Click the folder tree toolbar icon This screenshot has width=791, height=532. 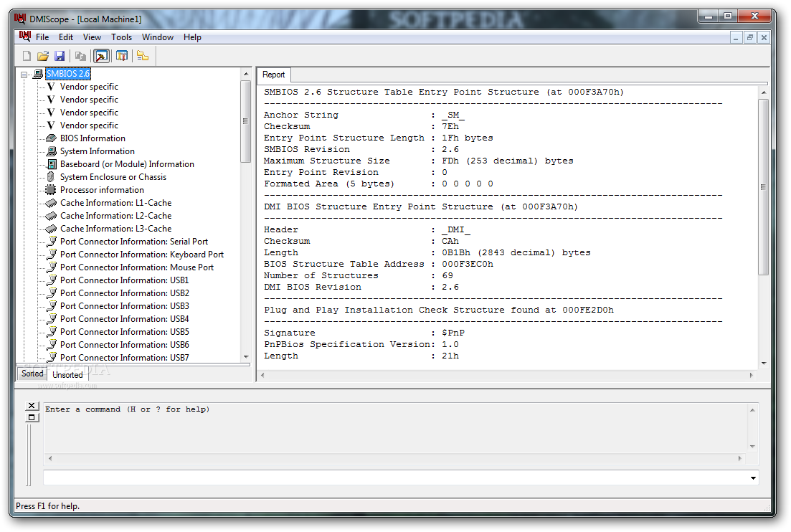pos(143,56)
